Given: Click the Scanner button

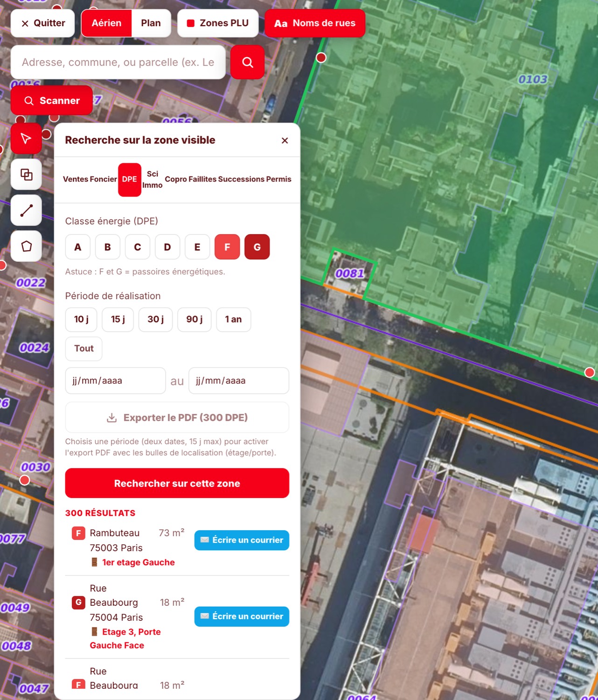Looking at the screenshot, I should tap(52, 100).
